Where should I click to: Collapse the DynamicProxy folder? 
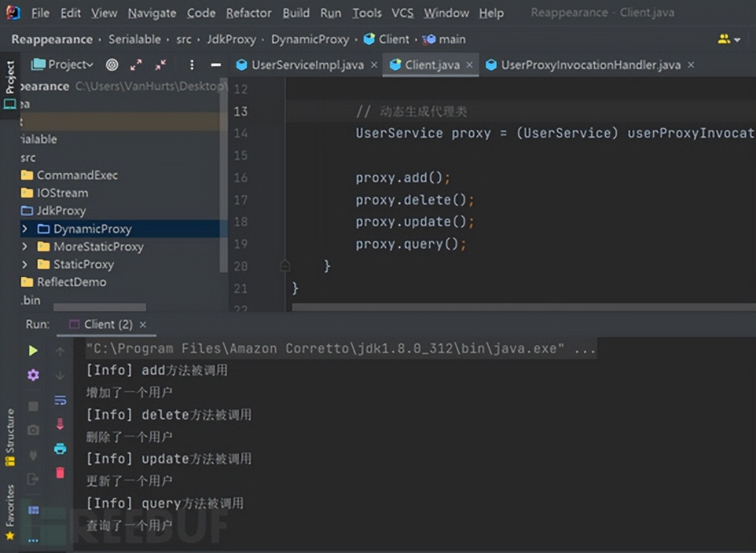pyautogui.click(x=24, y=228)
